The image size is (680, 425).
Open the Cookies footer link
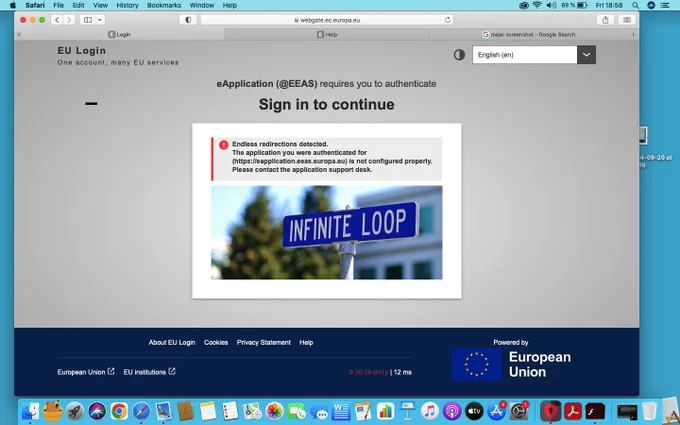pyautogui.click(x=216, y=342)
